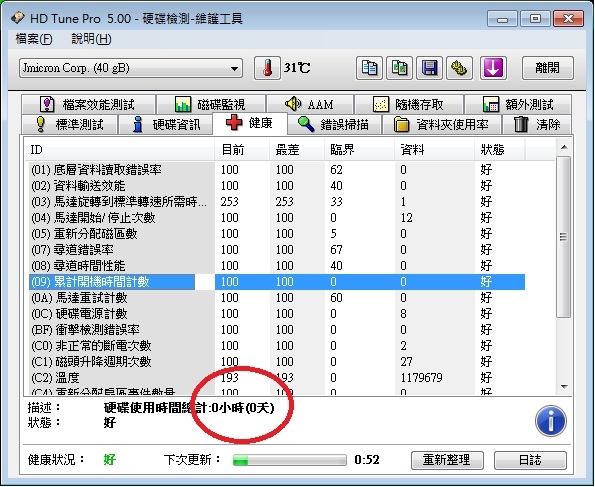Click the copy screenshot icon
This screenshot has height=487, width=595.
[399, 68]
